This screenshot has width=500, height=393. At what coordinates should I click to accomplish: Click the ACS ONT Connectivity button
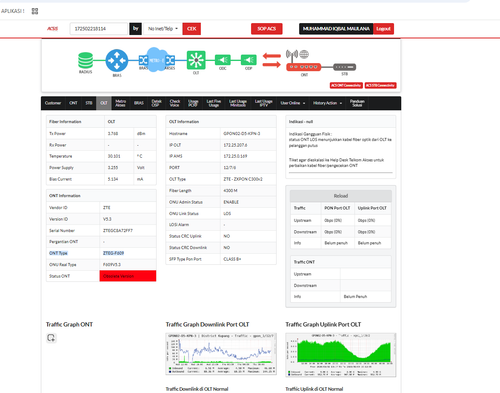pos(346,85)
